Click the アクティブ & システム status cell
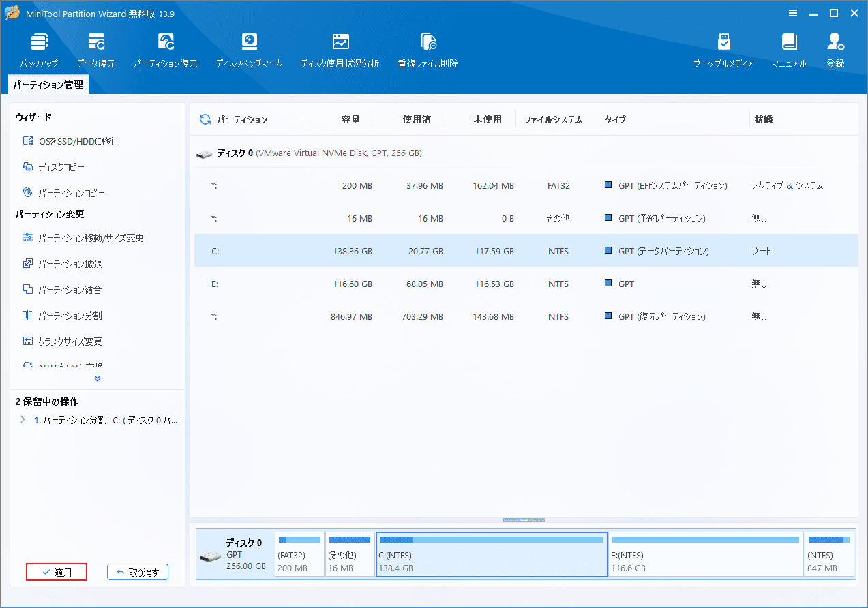 point(788,185)
